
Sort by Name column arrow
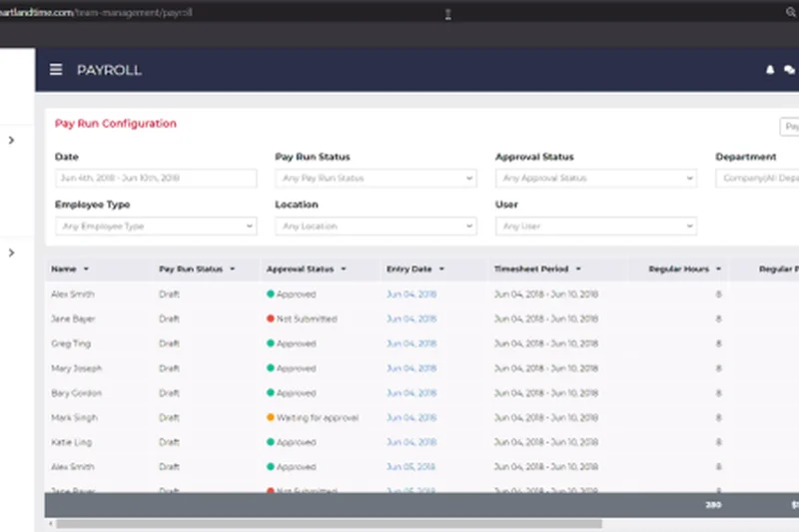click(x=86, y=269)
